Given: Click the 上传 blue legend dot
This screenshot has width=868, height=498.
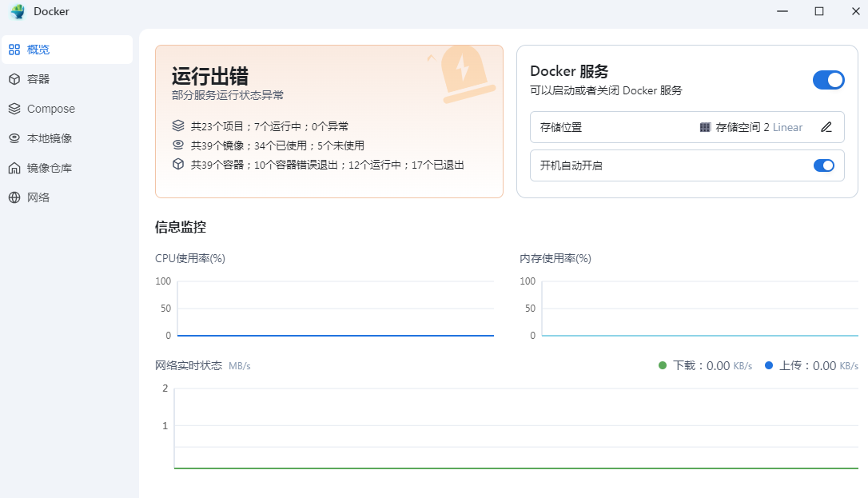Looking at the screenshot, I should click(769, 365).
